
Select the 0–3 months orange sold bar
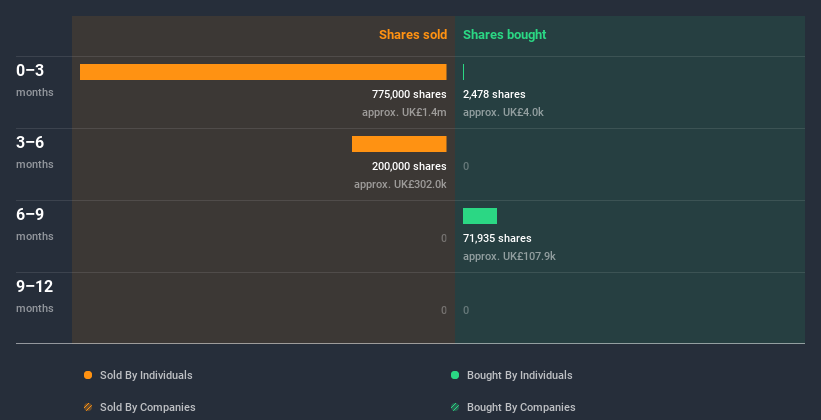263,72
